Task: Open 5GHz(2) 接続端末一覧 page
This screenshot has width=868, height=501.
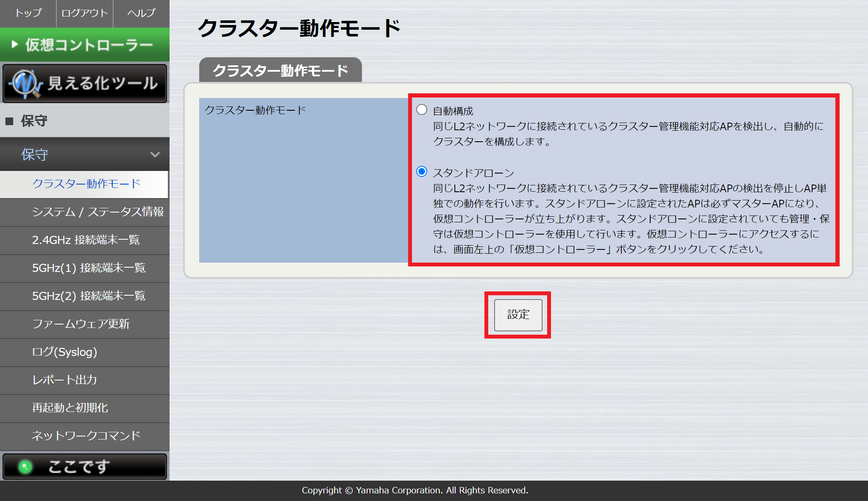Action: [x=89, y=296]
